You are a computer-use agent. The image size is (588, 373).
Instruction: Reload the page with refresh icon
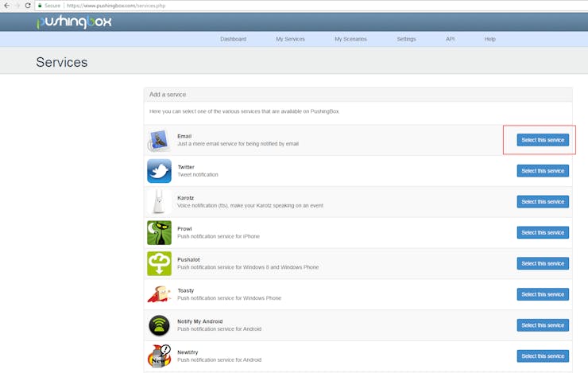28,6
